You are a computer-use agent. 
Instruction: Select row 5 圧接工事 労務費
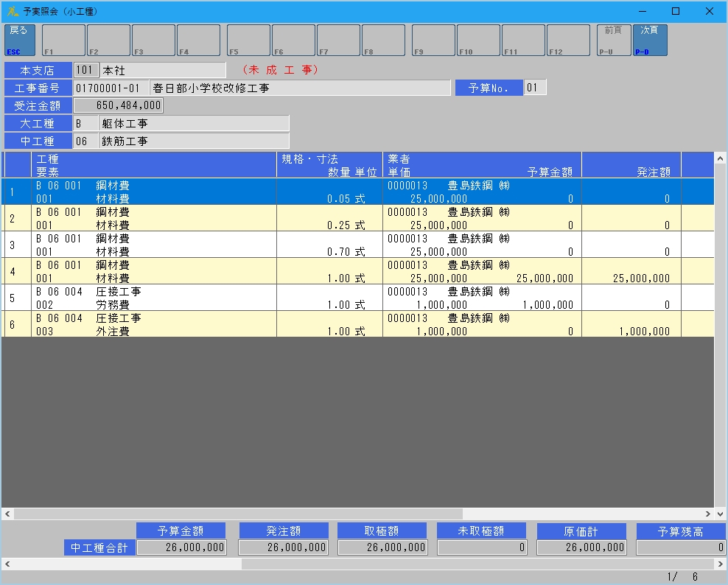tap(295, 298)
